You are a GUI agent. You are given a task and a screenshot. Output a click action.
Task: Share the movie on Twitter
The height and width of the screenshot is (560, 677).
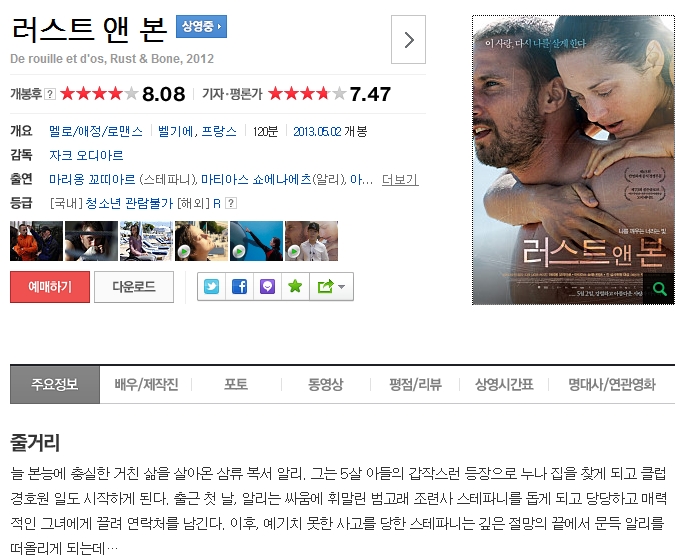pos(212,286)
